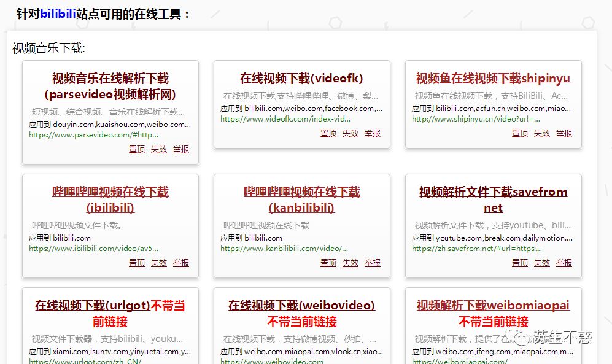Open the kanbilibili.com green URL
Viewport: 612px width, 364px height.
click(x=284, y=248)
